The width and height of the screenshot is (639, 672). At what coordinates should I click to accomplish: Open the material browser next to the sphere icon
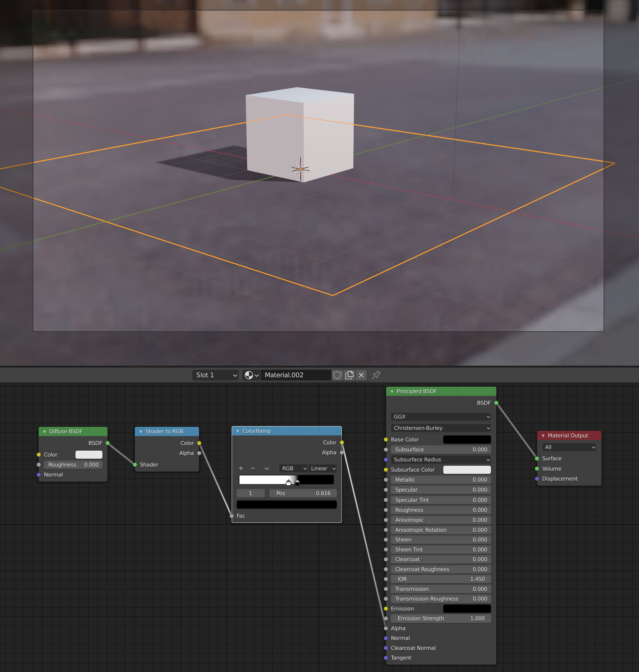[251, 375]
